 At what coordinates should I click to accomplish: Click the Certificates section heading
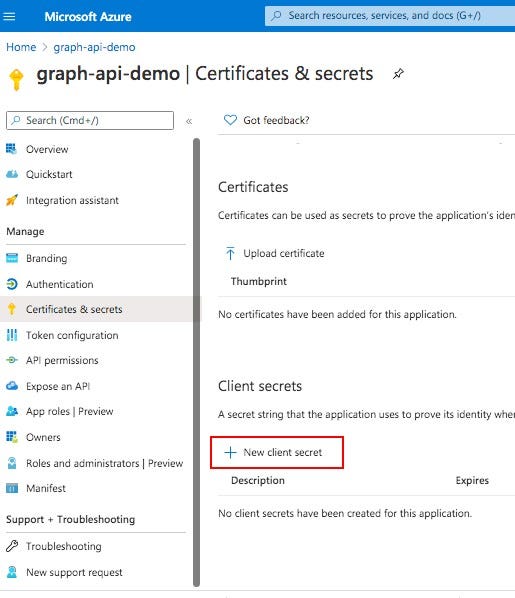(x=253, y=187)
